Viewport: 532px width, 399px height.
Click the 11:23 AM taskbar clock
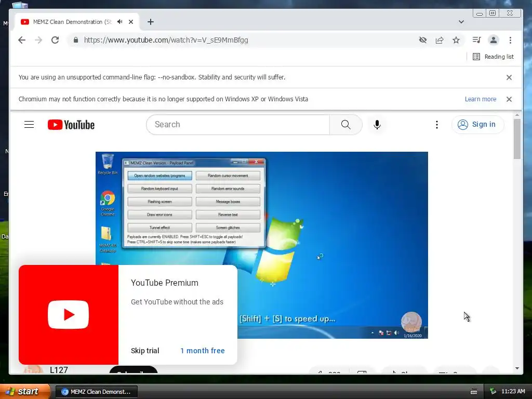click(x=513, y=392)
